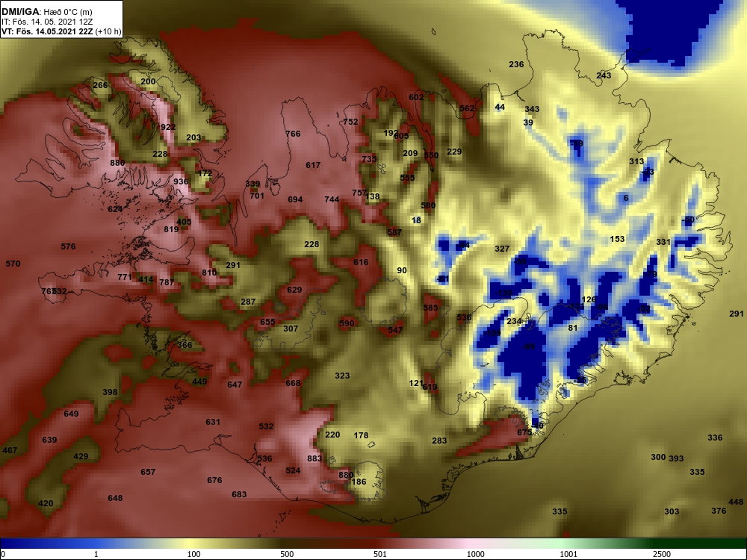Click the map value "313"
Screen dimensions: 747x560
tap(636, 161)
